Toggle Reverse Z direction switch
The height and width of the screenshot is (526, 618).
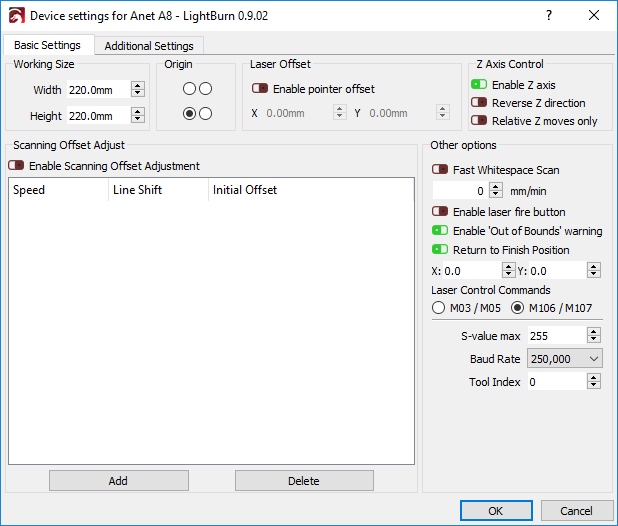click(x=479, y=102)
